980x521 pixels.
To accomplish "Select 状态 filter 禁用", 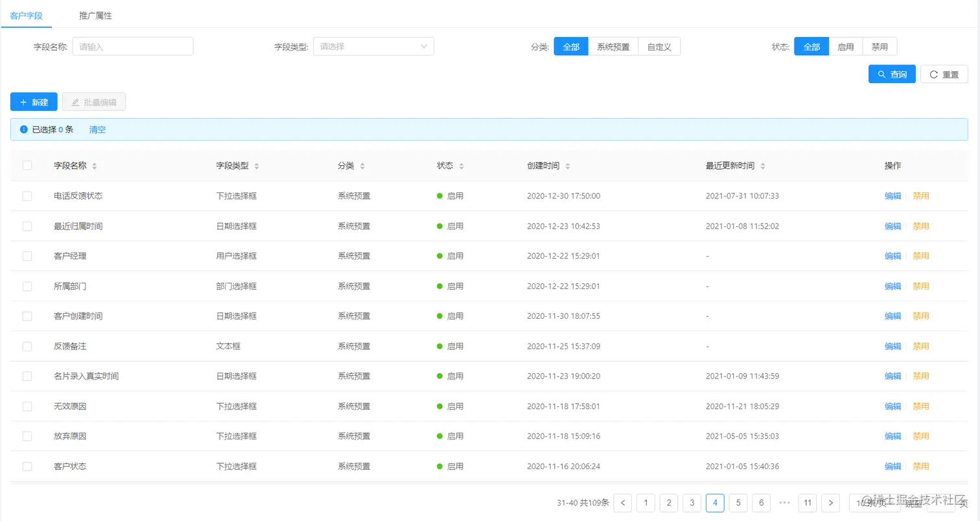I will coord(880,47).
